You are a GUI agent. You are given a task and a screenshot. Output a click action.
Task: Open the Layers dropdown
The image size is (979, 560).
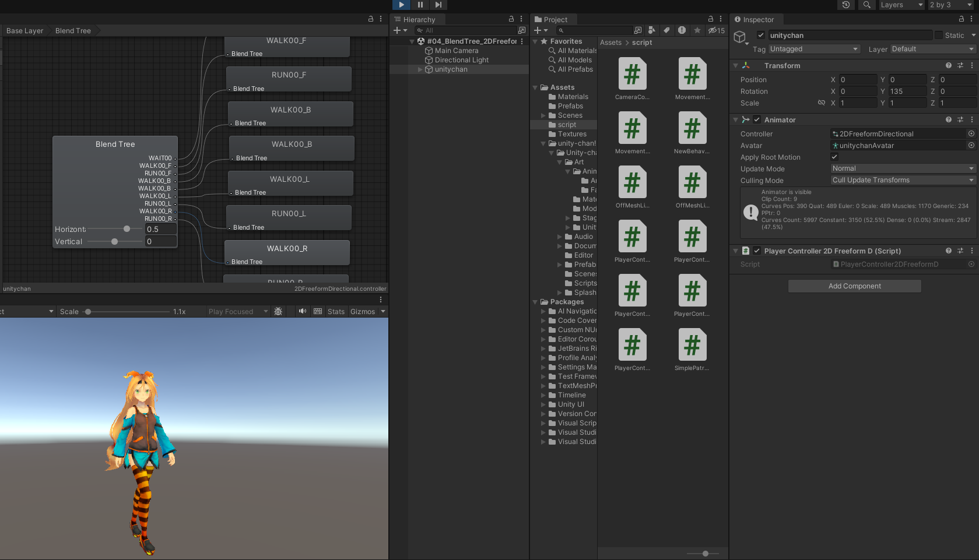click(x=901, y=5)
